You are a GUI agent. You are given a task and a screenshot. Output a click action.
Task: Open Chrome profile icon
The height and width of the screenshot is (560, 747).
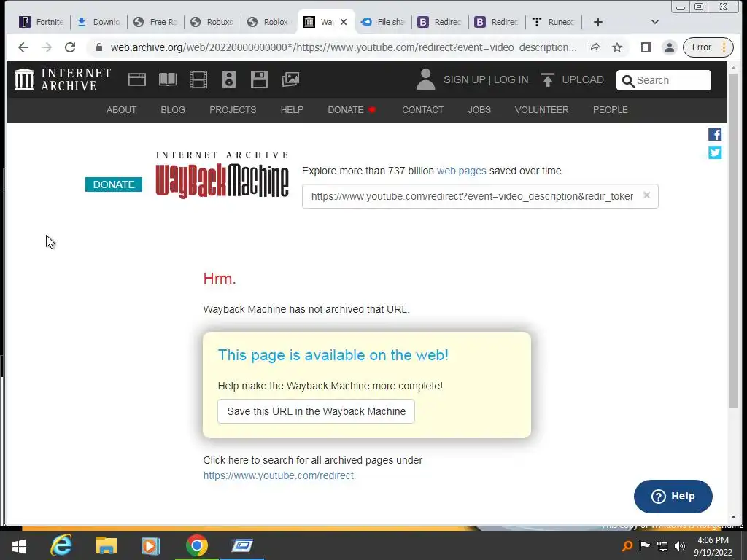[x=670, y=47]
